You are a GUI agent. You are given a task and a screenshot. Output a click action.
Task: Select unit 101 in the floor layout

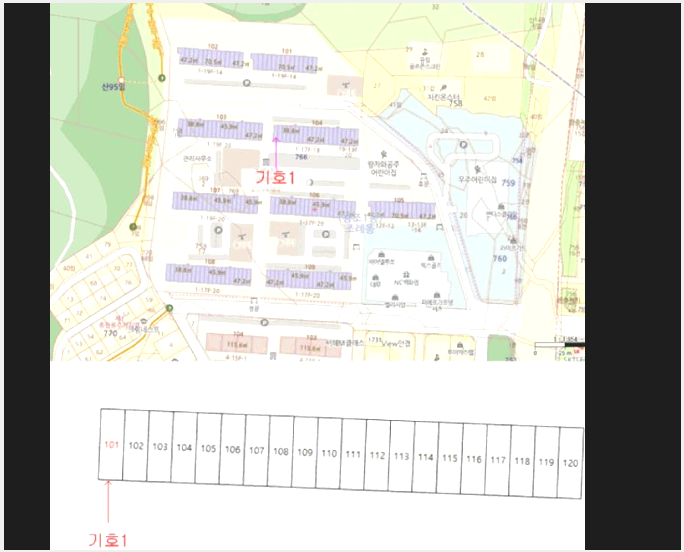pos(112,444)
